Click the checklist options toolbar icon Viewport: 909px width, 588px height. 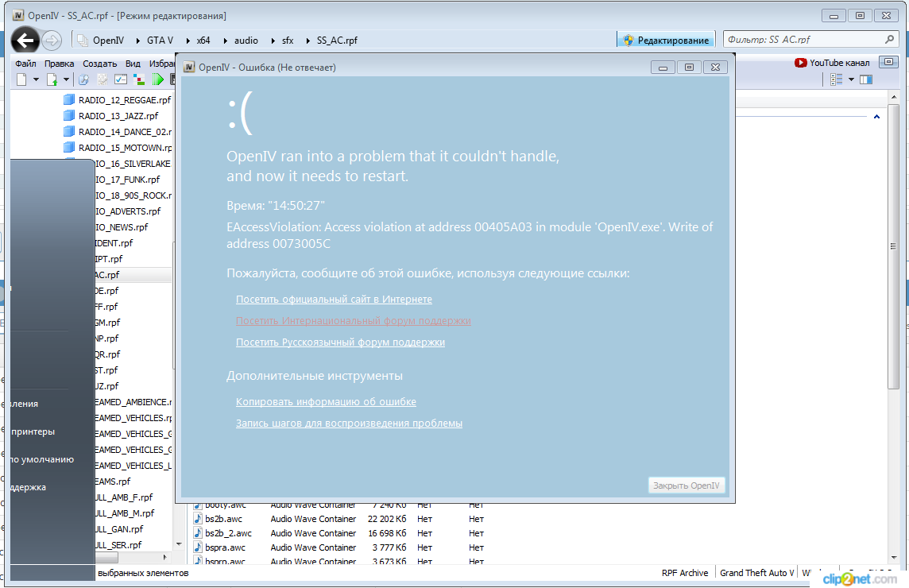click(x=121, y=79)
